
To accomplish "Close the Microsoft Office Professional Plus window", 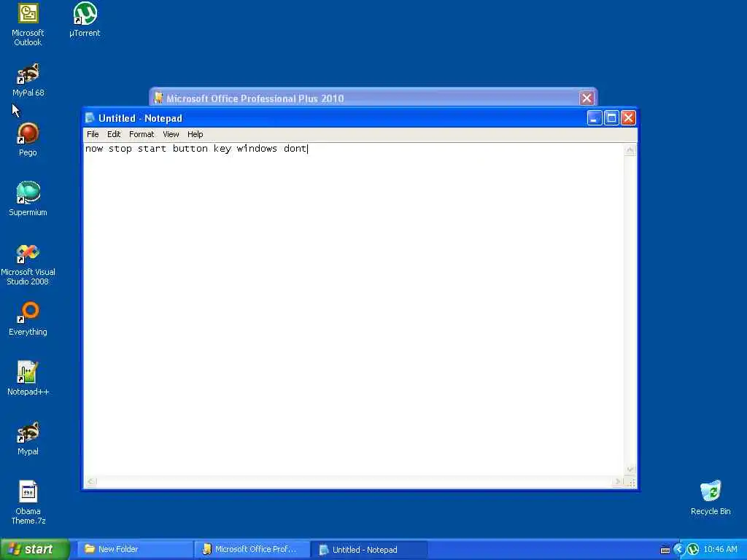I will tap(587, 98).
